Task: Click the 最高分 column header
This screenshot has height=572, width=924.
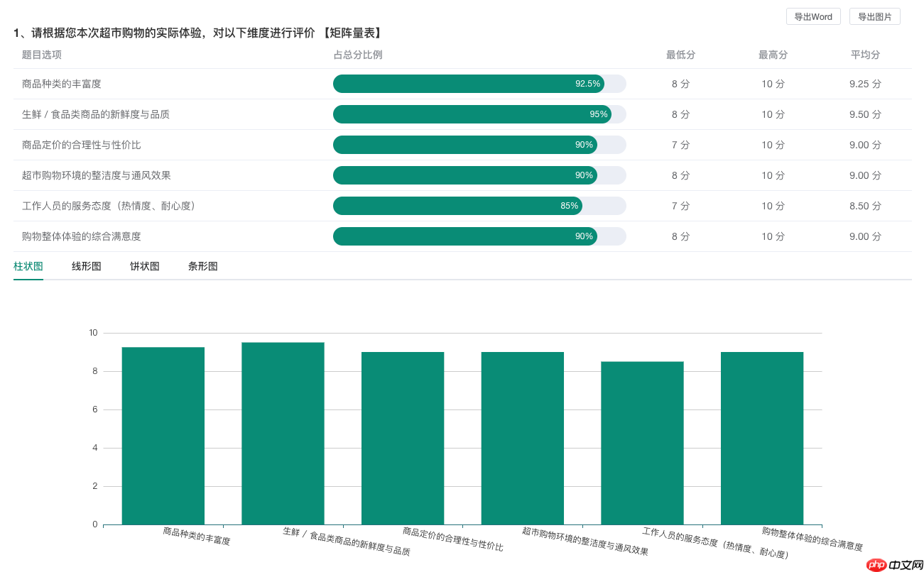Action: [773, 54]
